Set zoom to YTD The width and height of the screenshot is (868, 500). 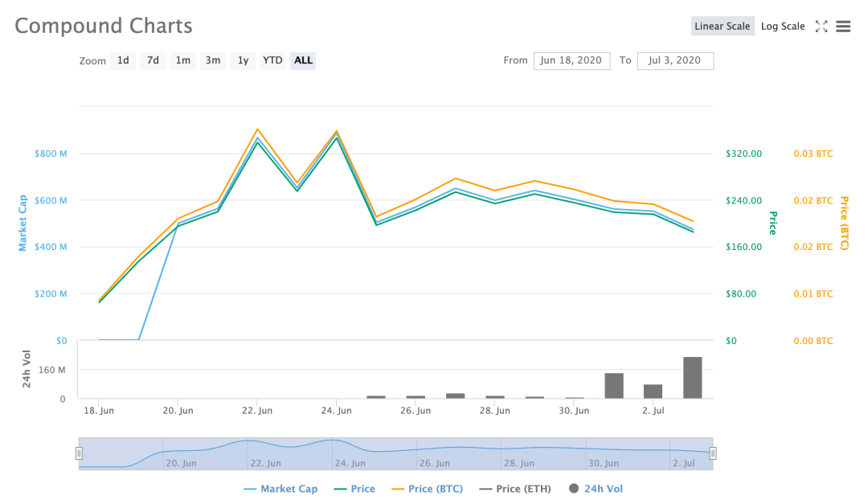click(272, 60)
